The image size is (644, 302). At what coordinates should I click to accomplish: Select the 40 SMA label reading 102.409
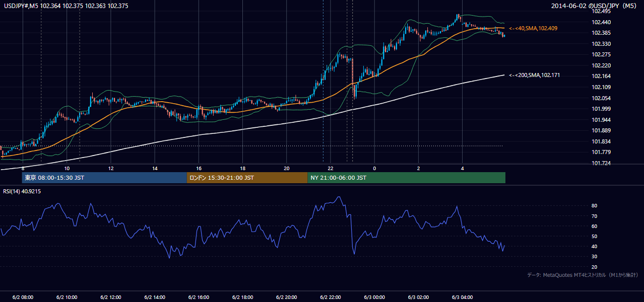tap(533, 29)
